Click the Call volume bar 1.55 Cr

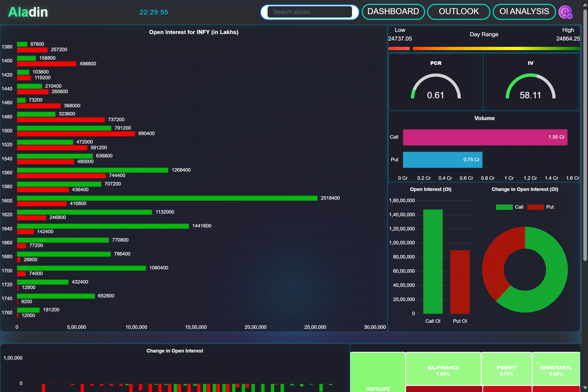(485, 137)
